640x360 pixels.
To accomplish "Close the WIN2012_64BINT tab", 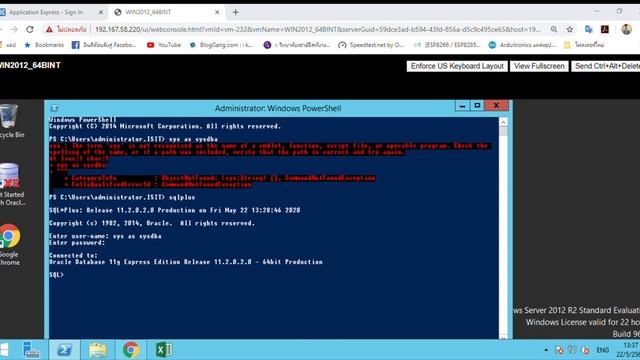I will [217, 12].
